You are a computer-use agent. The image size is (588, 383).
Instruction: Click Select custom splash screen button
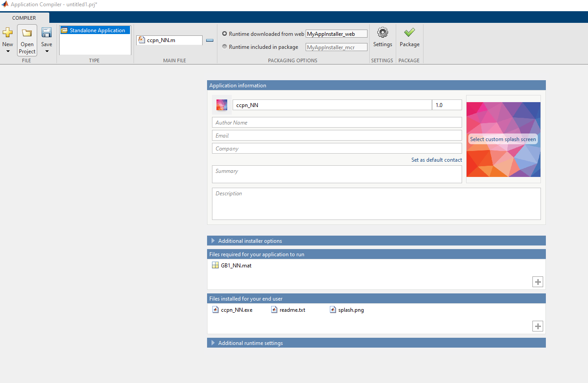(503, 139)
